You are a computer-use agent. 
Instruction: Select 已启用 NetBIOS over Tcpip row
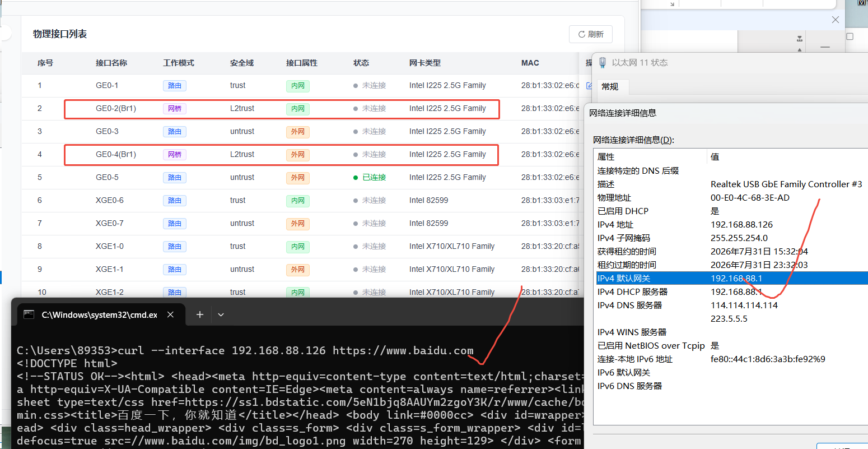click(x=731, y=346)
